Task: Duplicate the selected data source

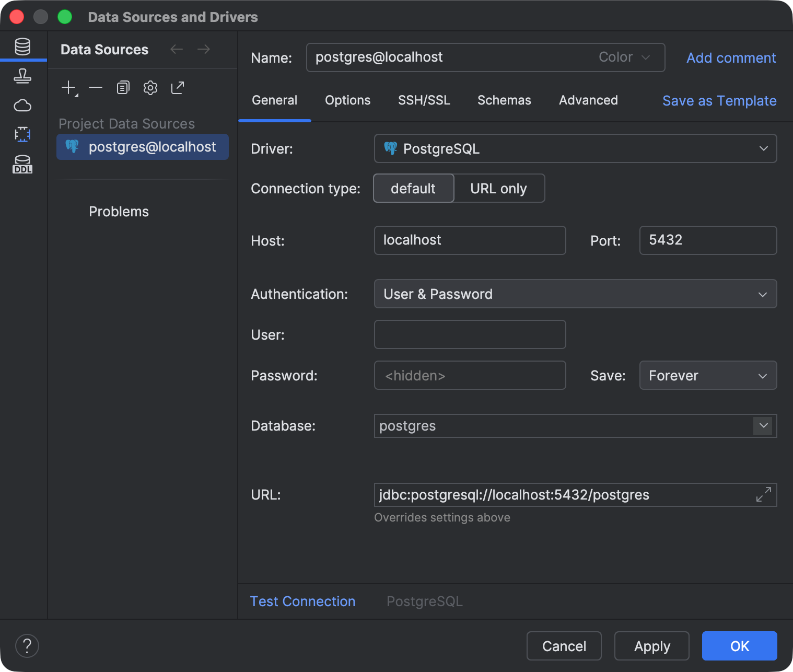Action: pyautogui.click(x=123, y=87)
